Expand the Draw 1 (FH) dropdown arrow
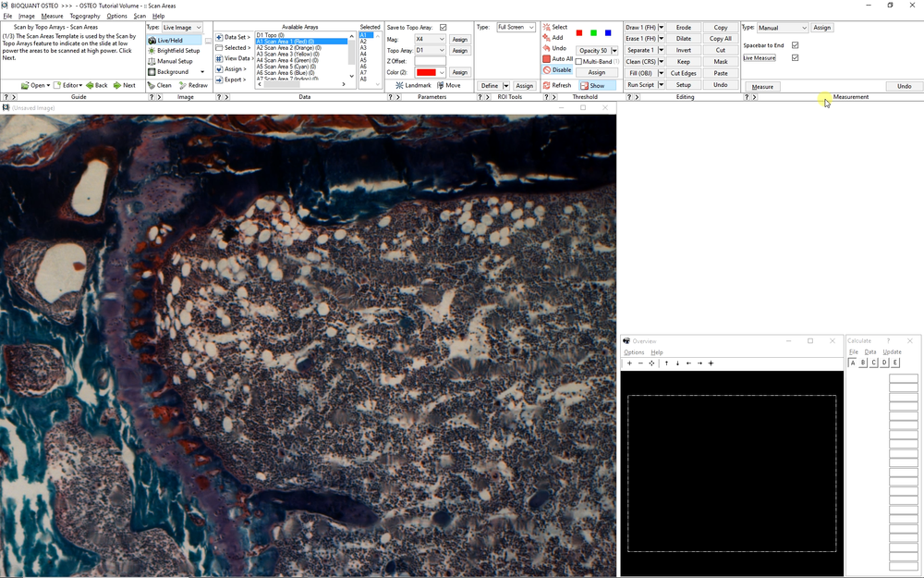 pyautogui.click(x=663, y=27)
